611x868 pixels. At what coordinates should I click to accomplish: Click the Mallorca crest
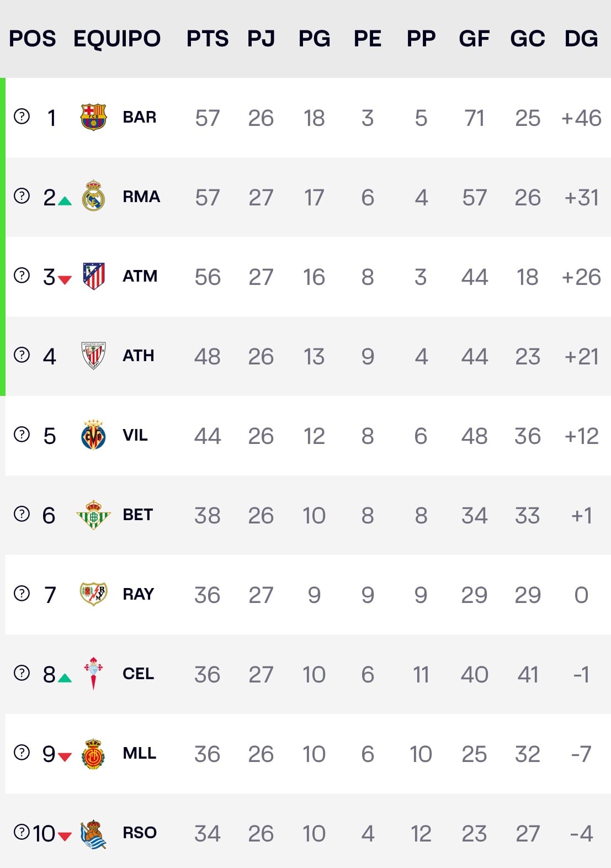(93, 754)
